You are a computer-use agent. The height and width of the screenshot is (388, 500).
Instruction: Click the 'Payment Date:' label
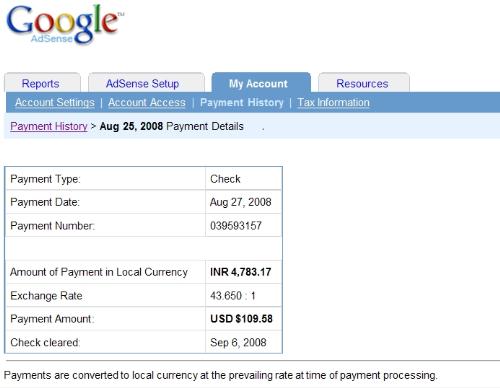pyautogui.click(x=45, y=202)
